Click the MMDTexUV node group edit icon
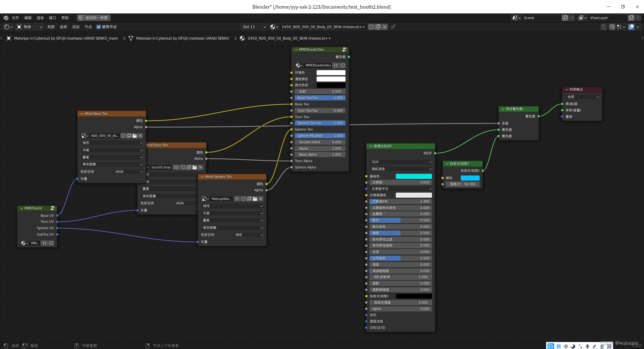This screenshot has height=349, width=644. tap(53, 208)
